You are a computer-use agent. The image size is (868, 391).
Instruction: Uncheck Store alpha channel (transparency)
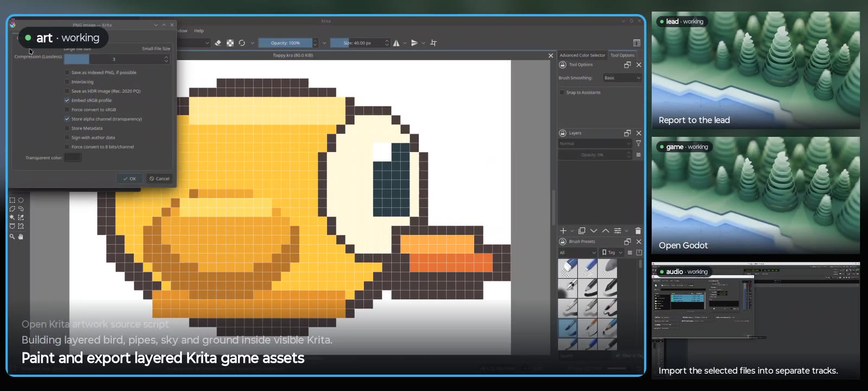point(67,119)
